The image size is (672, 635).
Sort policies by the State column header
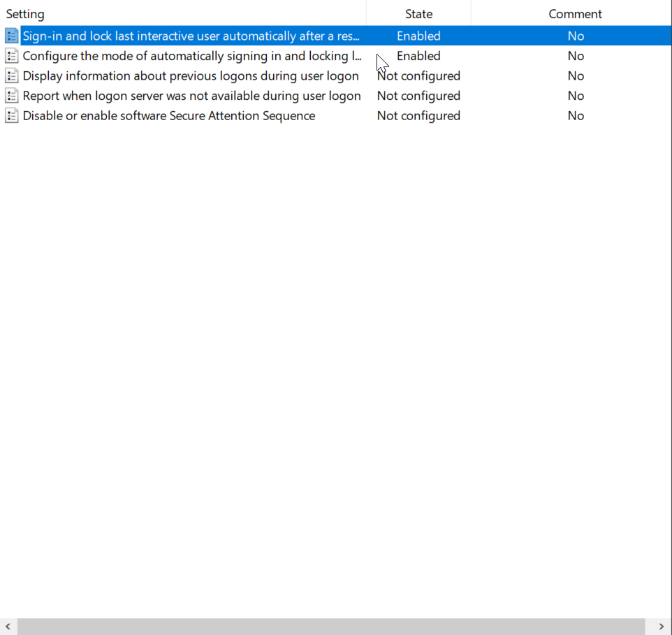(x=418, y=14)
